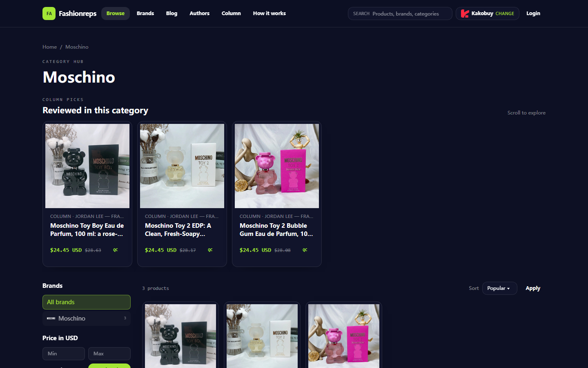Click the '3 products' count text

point(156,288)
